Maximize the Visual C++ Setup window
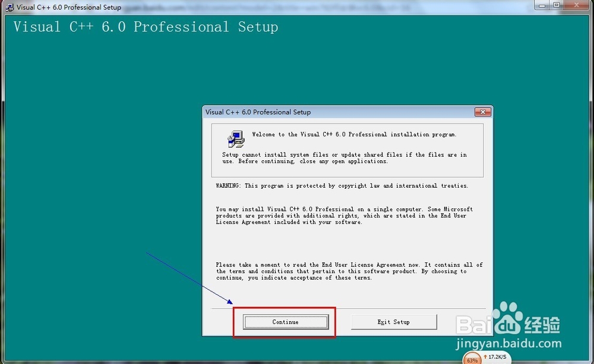Screen dimensions: 594x364 point(556,5)
